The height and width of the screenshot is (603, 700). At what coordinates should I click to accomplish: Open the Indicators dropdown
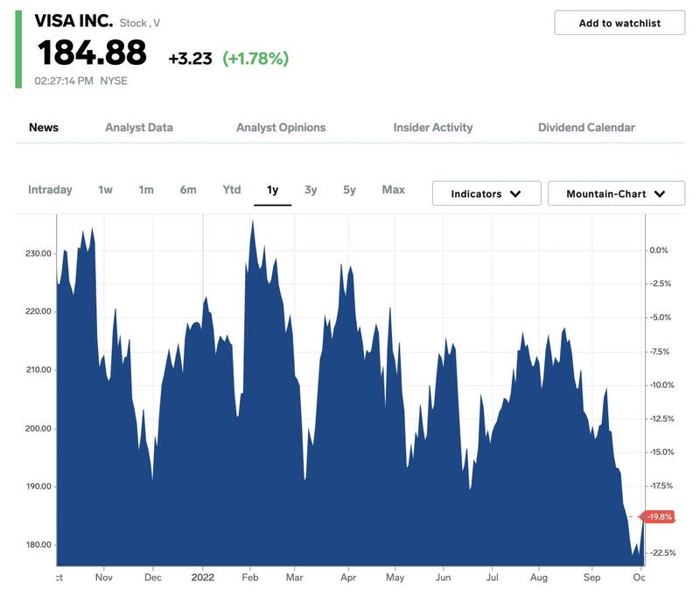coord(486,193)
